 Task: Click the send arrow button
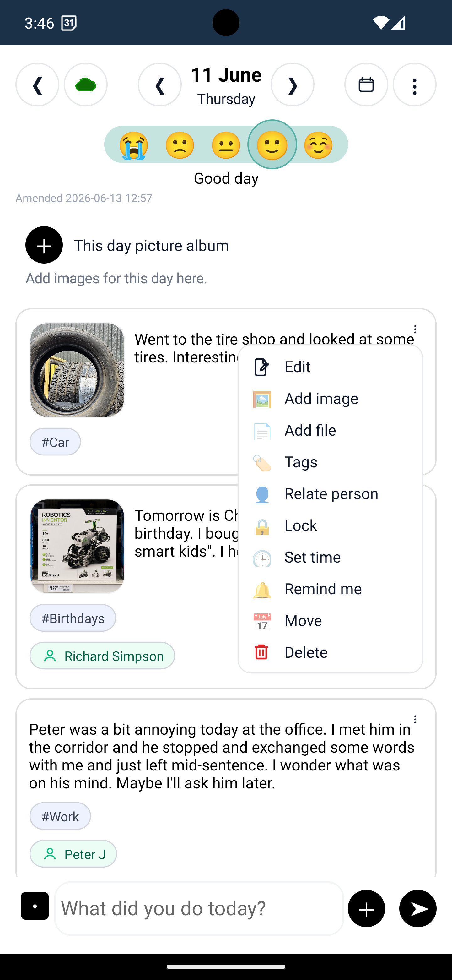(x=418, y=908)
